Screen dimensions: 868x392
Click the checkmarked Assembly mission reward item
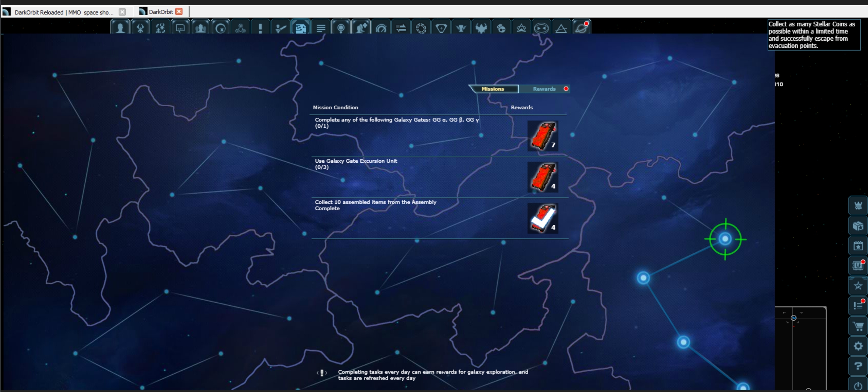tap(542, 218)
